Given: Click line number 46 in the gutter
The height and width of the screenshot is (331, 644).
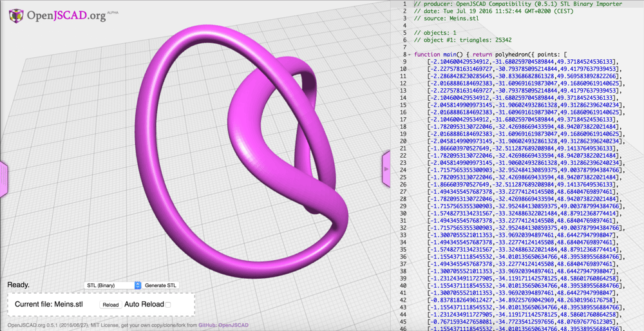Looking at the screenshot, I should click(403, 328).
